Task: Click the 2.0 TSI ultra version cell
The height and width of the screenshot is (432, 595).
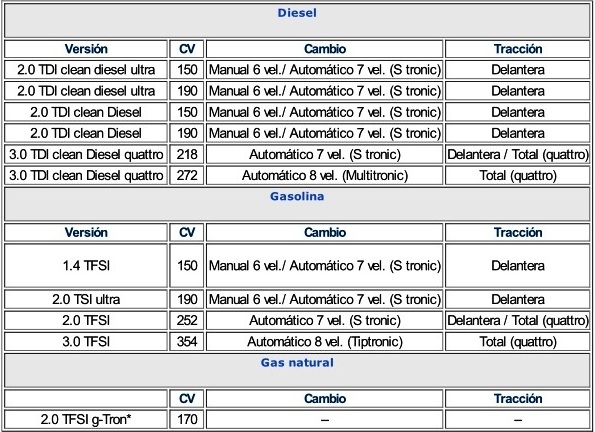Action: point(86,300)
